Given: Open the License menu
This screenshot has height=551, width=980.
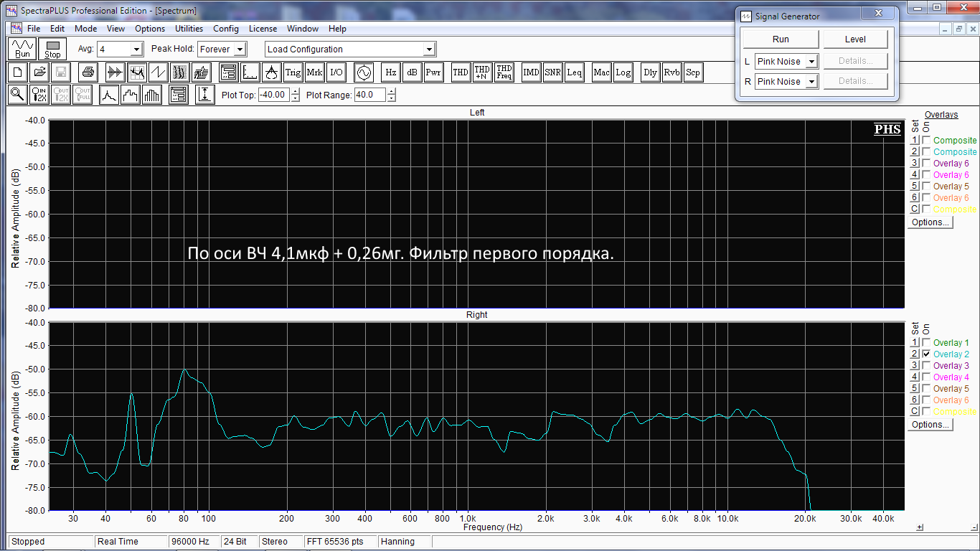Looking at the screenshot, I should pyautogui.click(x=263, y=29).
